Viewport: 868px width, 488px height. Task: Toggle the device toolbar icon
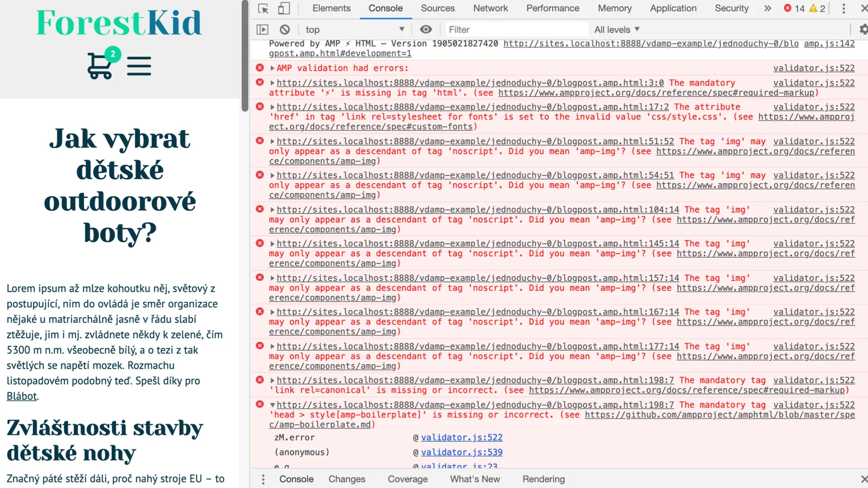(284, 9)
